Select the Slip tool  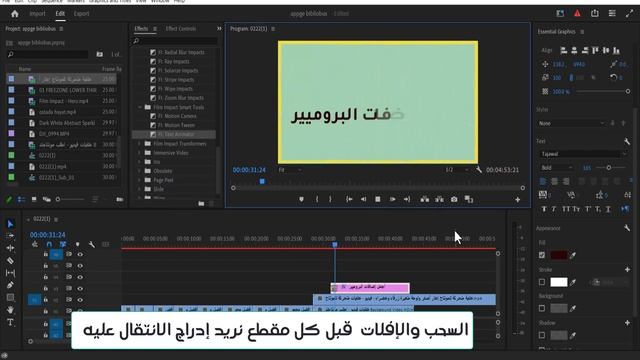[11, 273]
